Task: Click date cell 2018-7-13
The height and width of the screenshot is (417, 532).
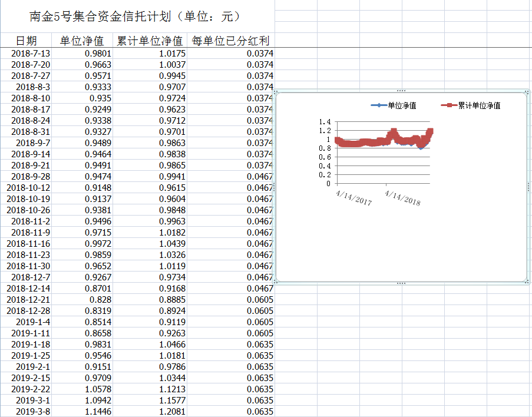Action: [26, 53]
